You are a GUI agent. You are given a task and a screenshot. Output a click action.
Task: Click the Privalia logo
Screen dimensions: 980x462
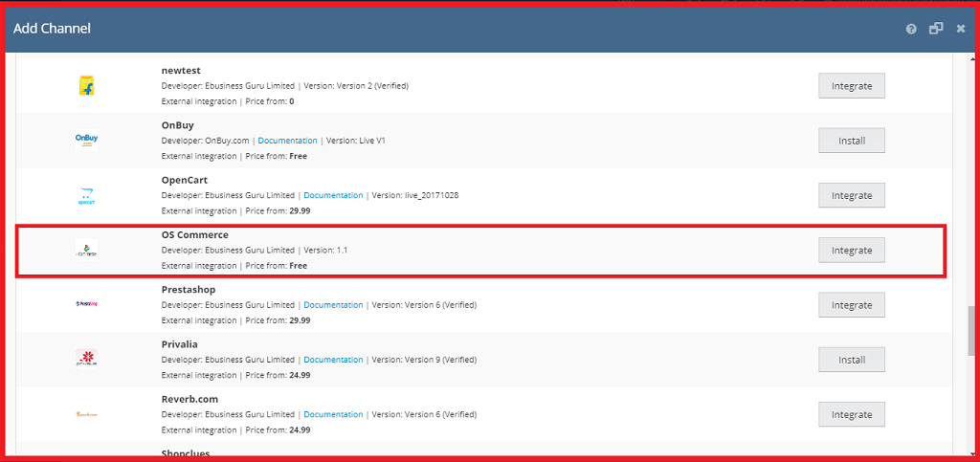click(x=87, y=360)
